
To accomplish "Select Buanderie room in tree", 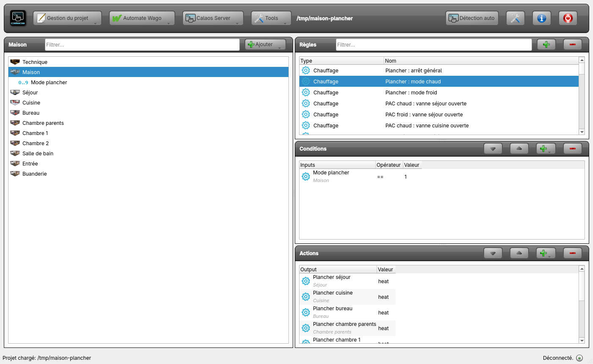I will 148,174.
